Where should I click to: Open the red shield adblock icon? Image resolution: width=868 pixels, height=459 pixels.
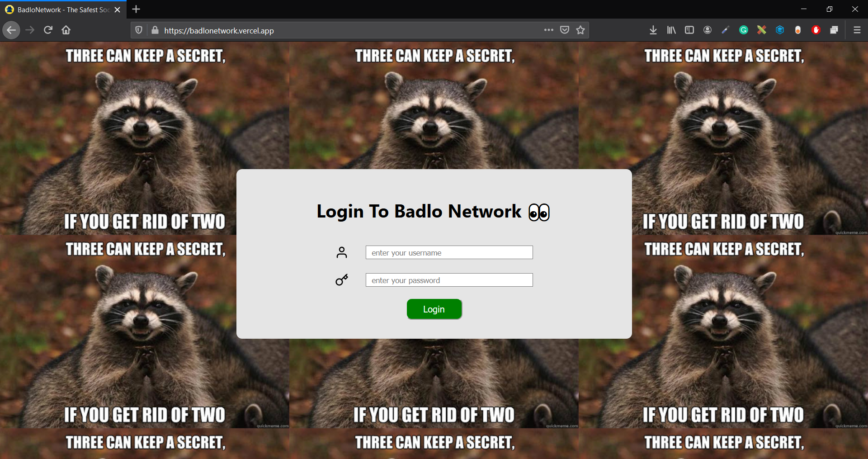tap(816, 30)
